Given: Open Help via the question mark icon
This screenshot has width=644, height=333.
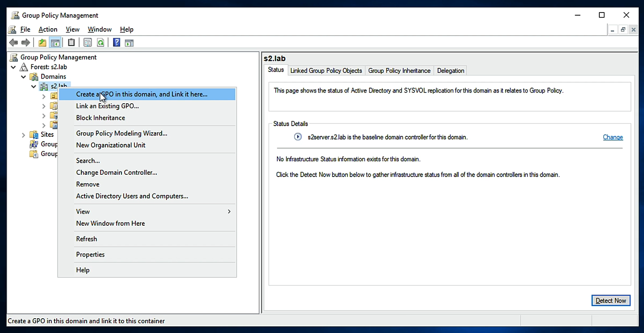Looking at the screenshot, I should pyautogui.click(x=117, y=43).
